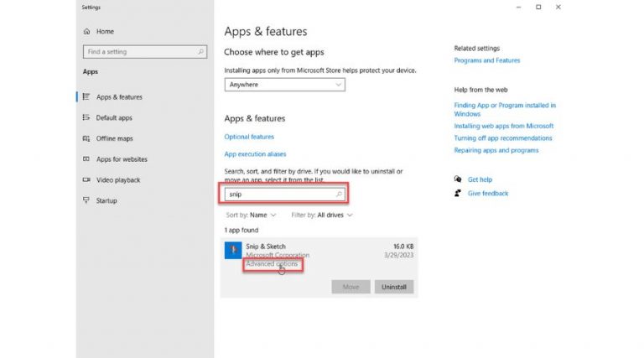Click the Offline maps sidebar icon

86,138
